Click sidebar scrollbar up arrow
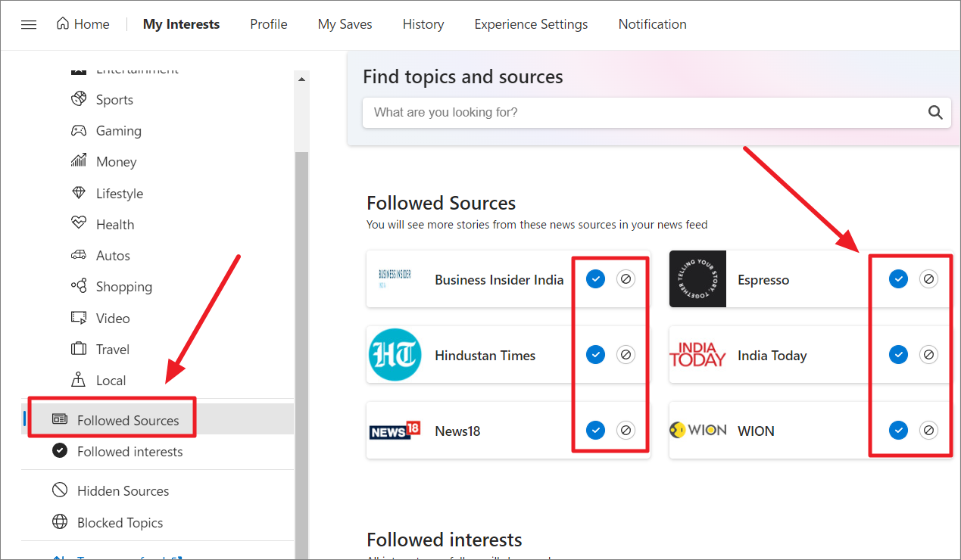961x560 pixels. click(302, 79)
